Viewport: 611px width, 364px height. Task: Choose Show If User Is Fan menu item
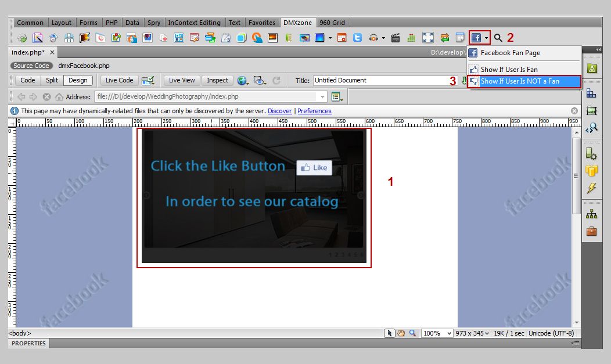(524, 69)
